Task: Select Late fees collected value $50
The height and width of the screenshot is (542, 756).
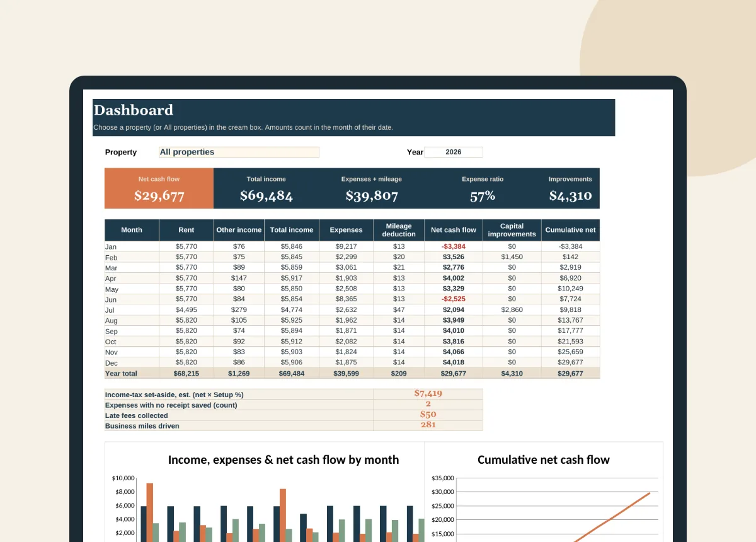Action: click(428, 414)
